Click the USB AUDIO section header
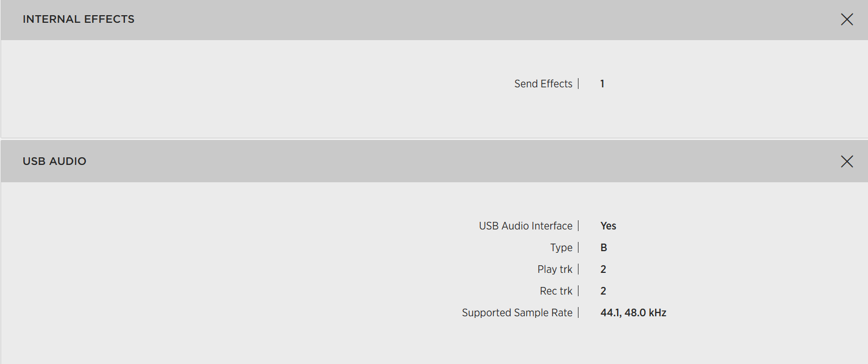 pyautogui.click(x=434, y=161)
